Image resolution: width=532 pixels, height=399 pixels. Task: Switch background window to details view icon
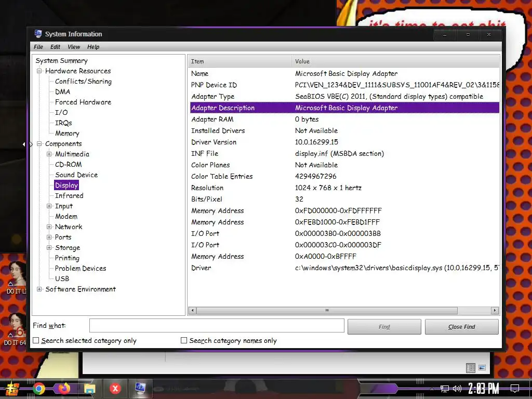(x=471, y=368)
